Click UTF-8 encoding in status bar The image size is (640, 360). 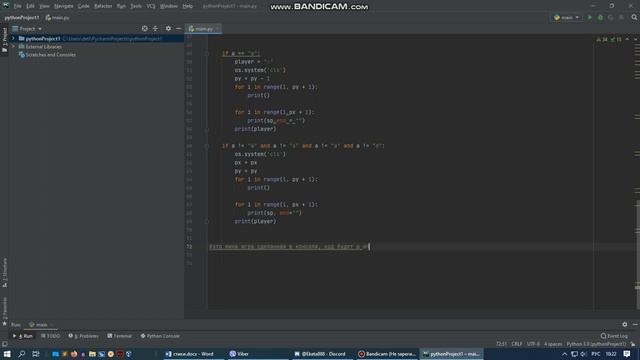(x=533, y=344)
